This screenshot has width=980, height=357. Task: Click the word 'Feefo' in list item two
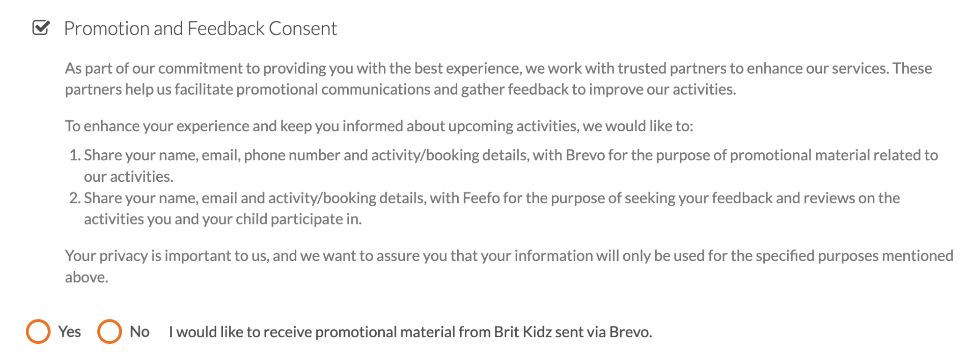(x=482, y=198)
